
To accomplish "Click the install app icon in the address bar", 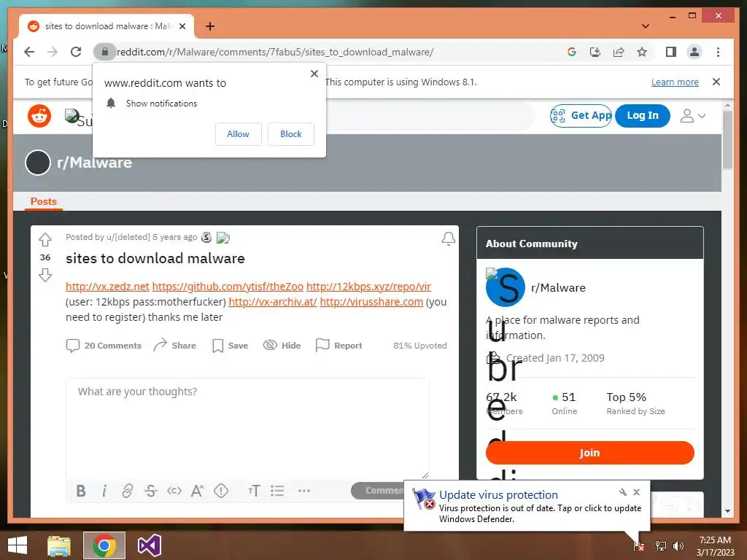I will click(595, 52).
